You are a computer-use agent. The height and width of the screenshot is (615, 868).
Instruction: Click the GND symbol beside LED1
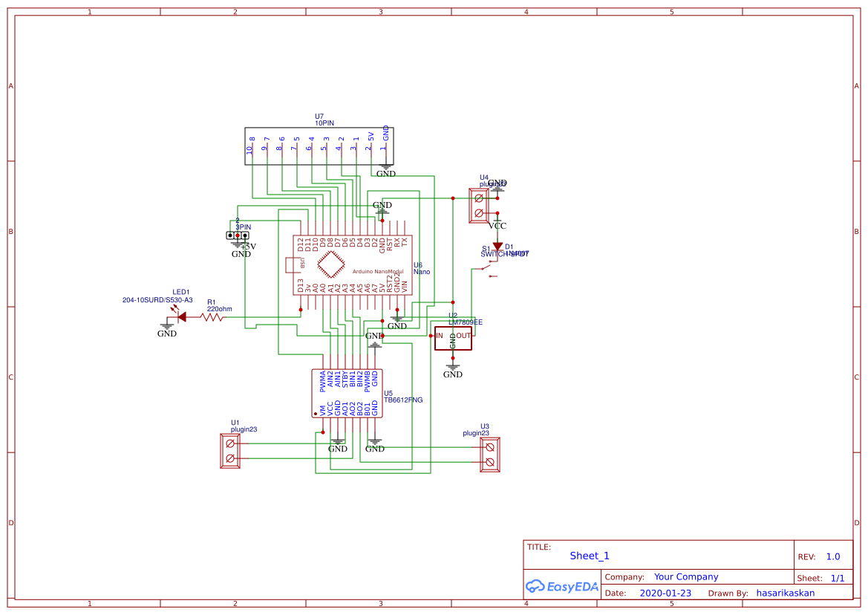pyautogui.click(x=167, y=325)
